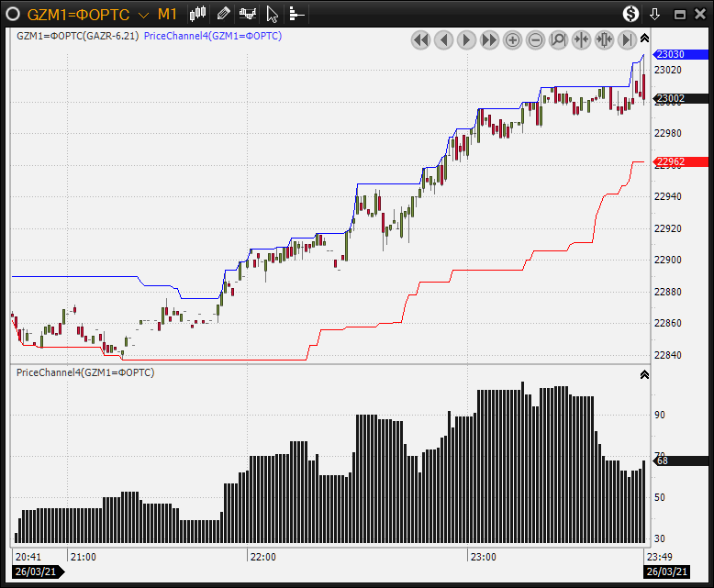Image resolution: width=714 pixels, height=588 pixels.
Task: Compress chart with inward arrows button
Action: [581, 39]
